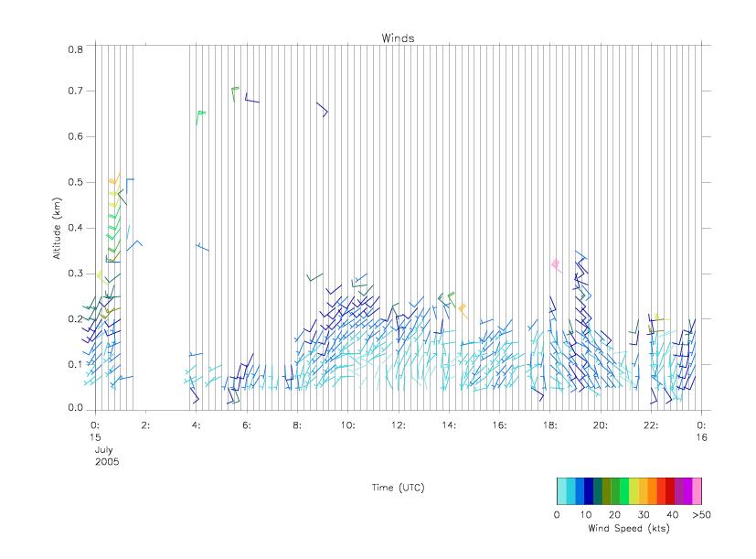The height and width of the screenshot is (559, 756).
Task: Click the "4:" time tick label
Action: pos(196,425)
